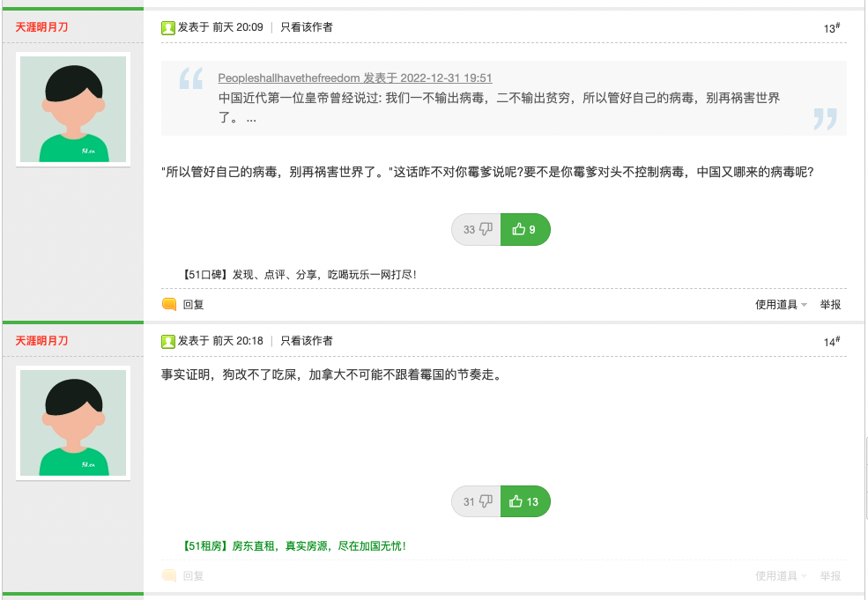Open the avatar of 天涯明月刀 on post 13
Screen dimensions: 868x600
click(x=73, y=109)
